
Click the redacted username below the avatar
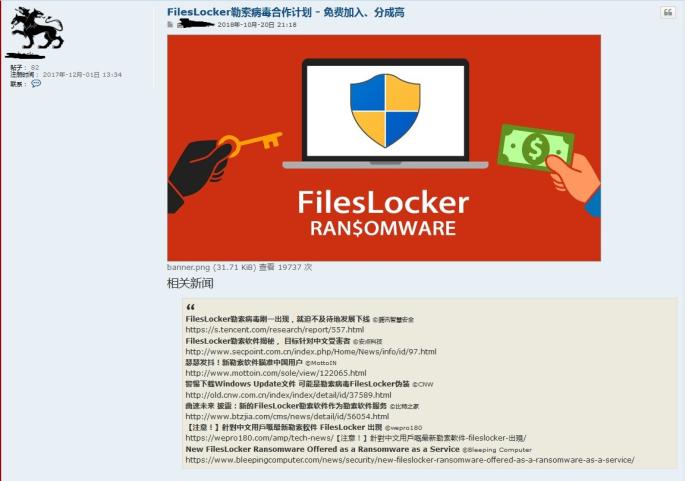point(25,55)
